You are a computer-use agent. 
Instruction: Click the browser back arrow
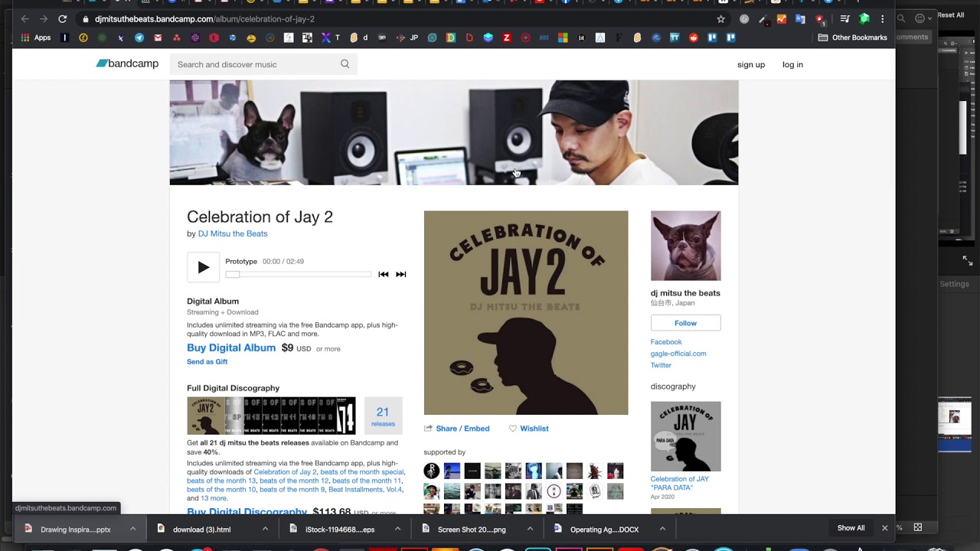click(25, 19)
